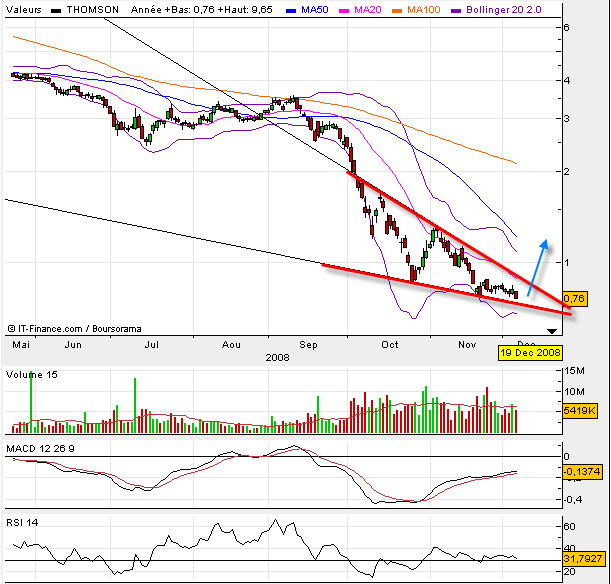Click the black THOMSON legend marker
Viewport: 611px width, 584px height.
click(x=56, y=9)
